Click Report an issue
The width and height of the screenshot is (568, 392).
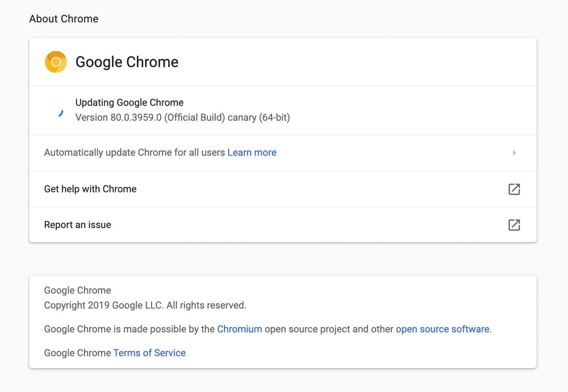(x=77, y=225)
